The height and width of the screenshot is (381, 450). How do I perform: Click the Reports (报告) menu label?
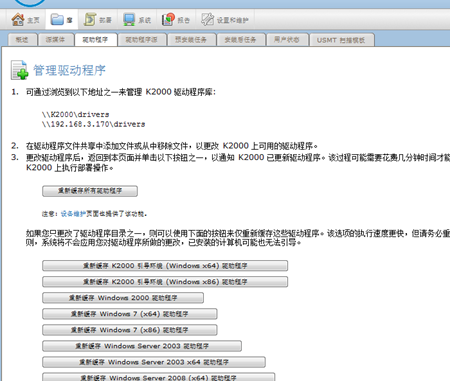(184, 20)
